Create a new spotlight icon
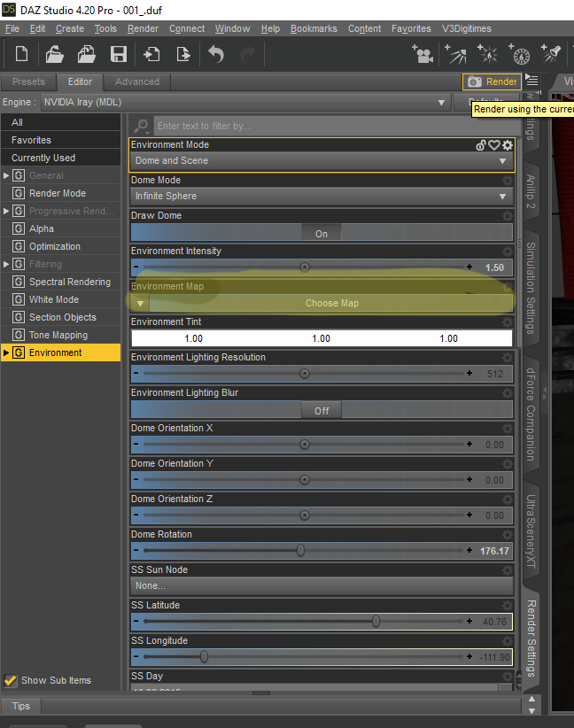The width and height of the screenshot is (574, 728). tap(551, 54)
